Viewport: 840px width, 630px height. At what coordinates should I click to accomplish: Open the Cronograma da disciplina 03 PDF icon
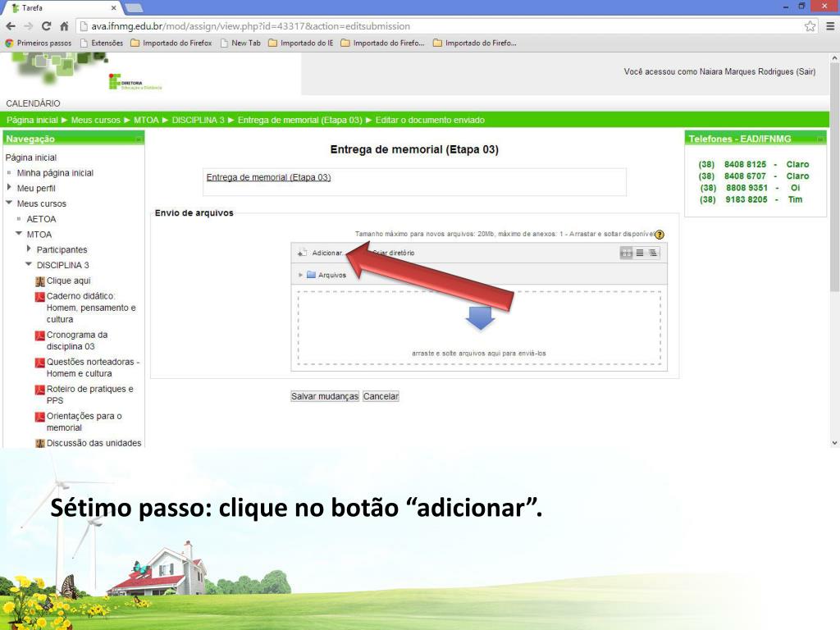click(x=39, y=336)
